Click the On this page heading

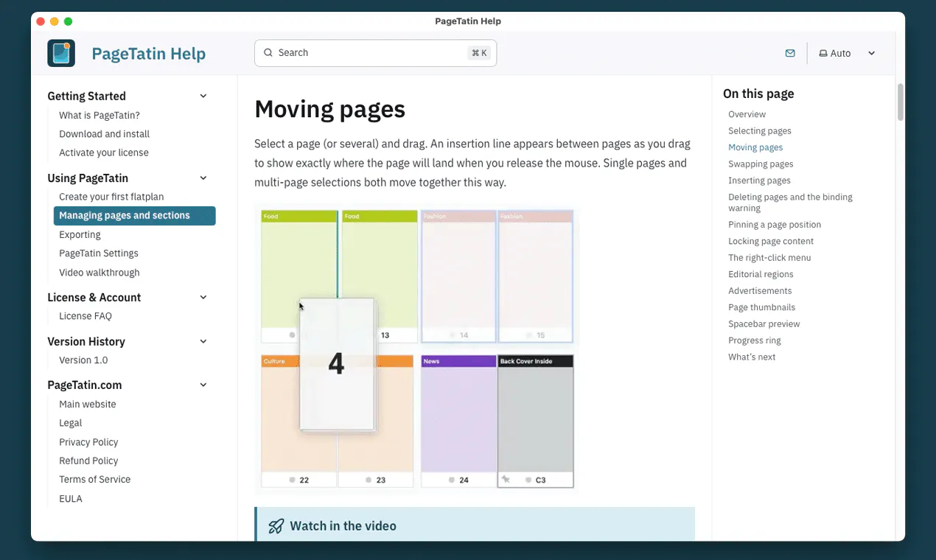pyautogui.click(x=758, y=94)
